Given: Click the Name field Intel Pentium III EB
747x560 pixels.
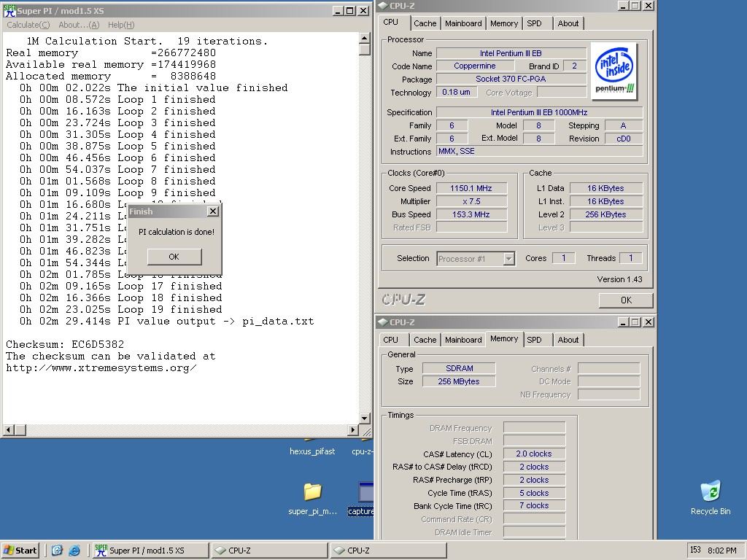Looking at the screenshot, I should (x=511, y=53).
